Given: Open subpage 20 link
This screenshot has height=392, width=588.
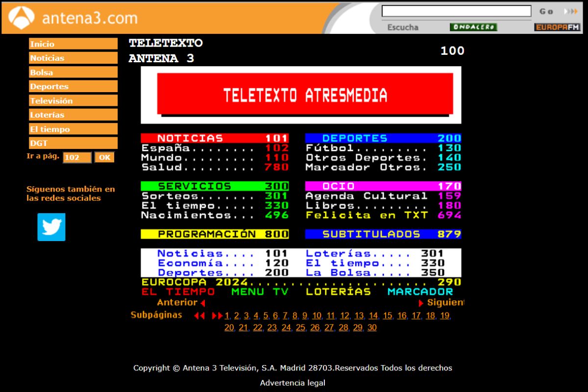Looking at the screenshot, I should pos(229,328).
